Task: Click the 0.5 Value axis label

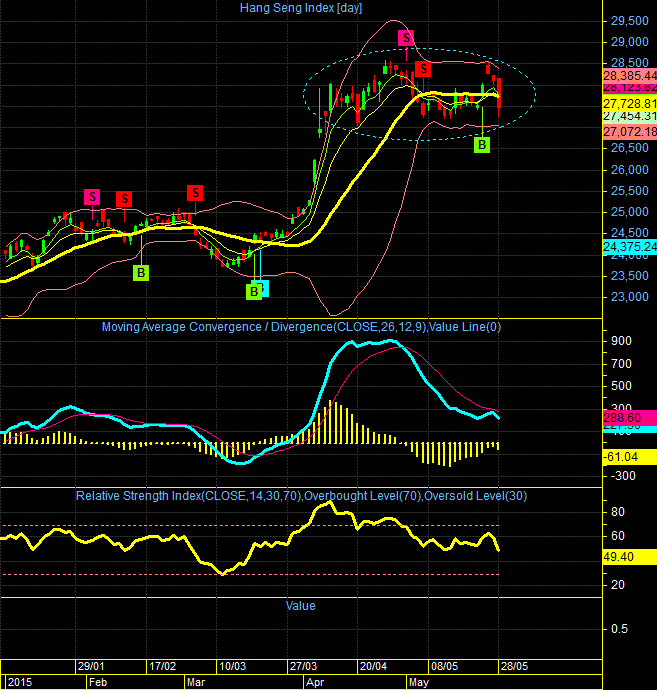Action: click(620, 629)
